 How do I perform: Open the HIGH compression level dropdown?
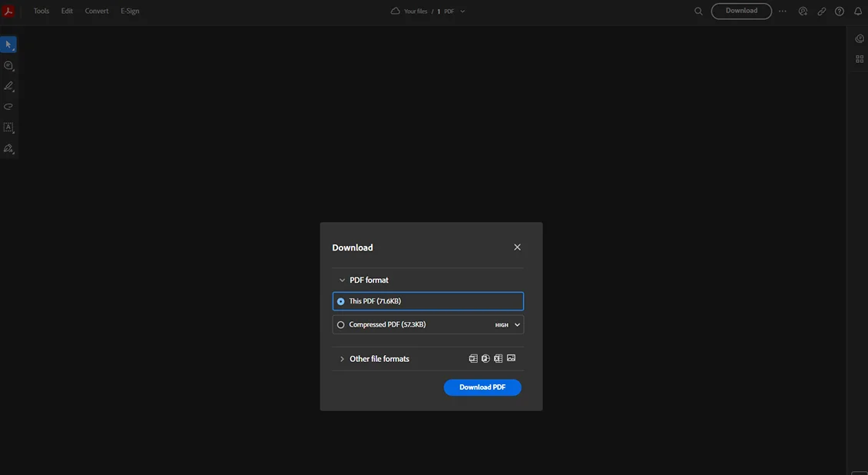pyautogui.click(x=508, y=325)
